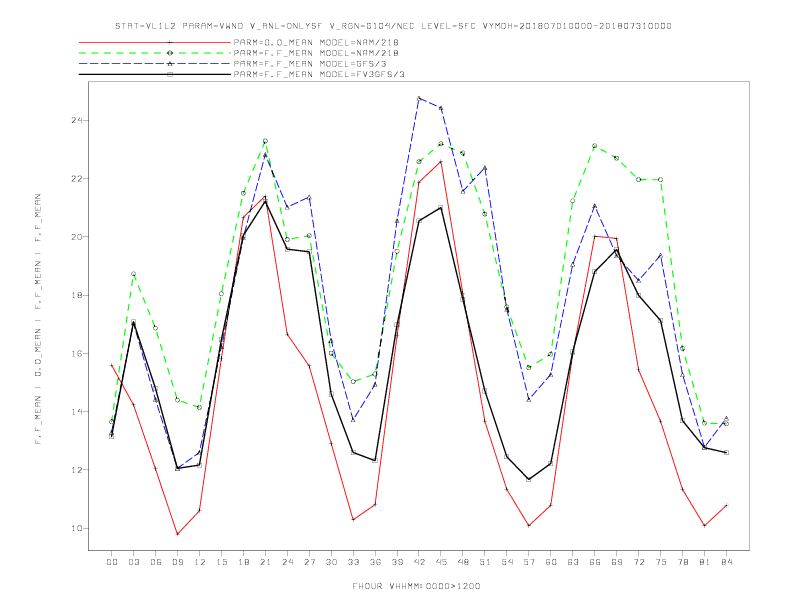Click green NAM/218 marker at hour 66
Viewport: 792px width, 612px height.
(x=595, y=146)
